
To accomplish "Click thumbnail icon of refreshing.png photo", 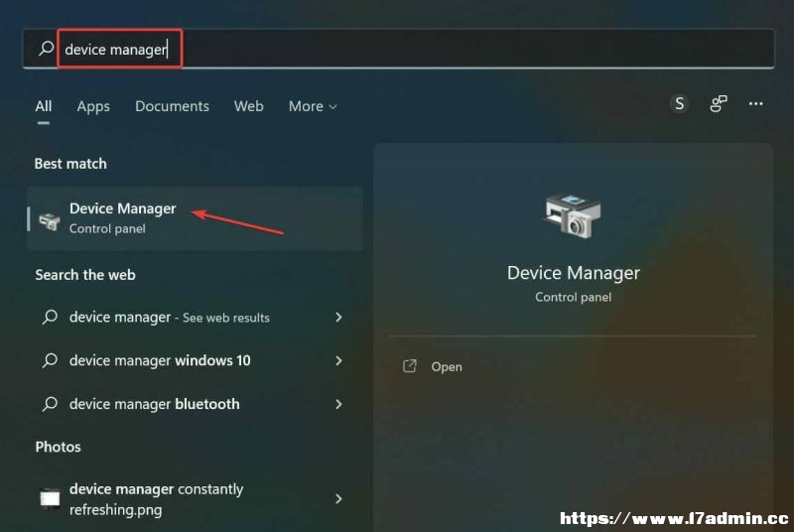I will (x=50, y=498).
